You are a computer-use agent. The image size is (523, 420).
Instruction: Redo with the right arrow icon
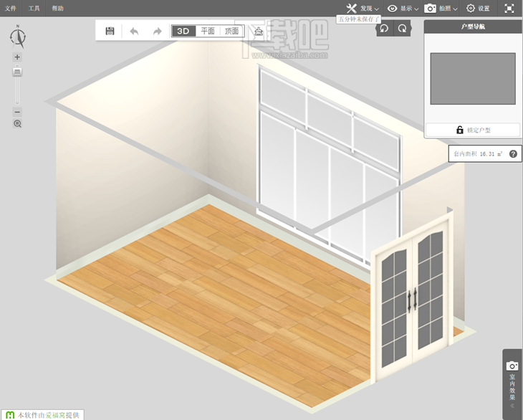(157, 32)
